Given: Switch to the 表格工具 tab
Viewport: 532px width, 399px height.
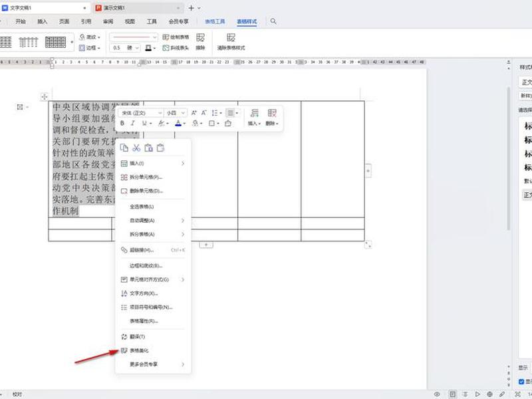Looking at the screenshot, I should click(215, 21).
